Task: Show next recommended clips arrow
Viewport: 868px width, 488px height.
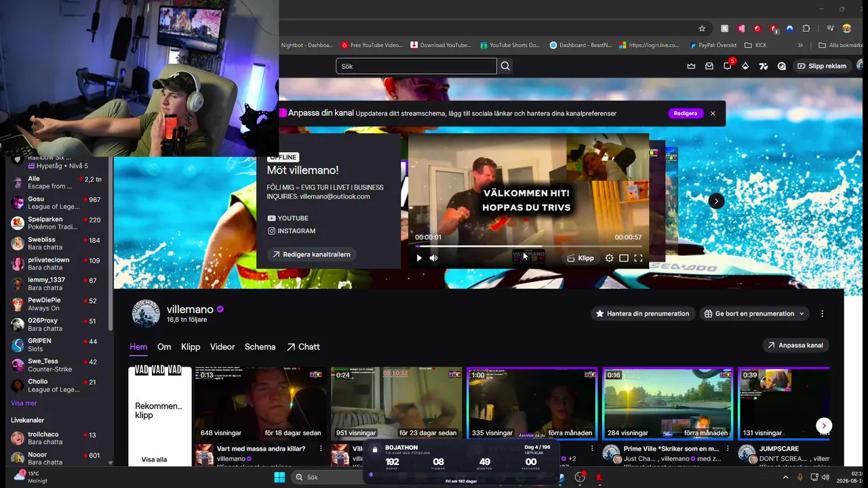Action: point(823,426)
